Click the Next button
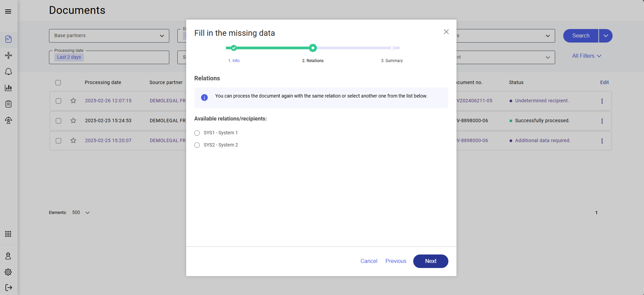The width and height of the screenshot is (644, 295). point(430,261)
